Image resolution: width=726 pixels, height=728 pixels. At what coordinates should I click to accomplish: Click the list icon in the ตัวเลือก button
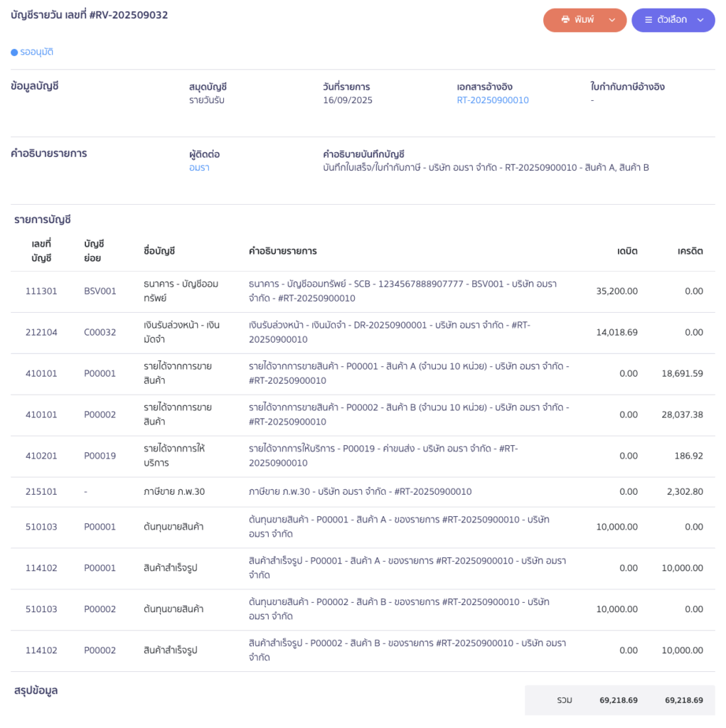pos(648,20)
